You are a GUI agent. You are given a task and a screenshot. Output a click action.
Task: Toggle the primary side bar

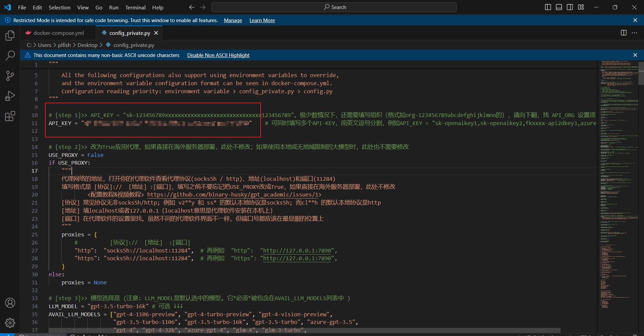pos(548,7)
